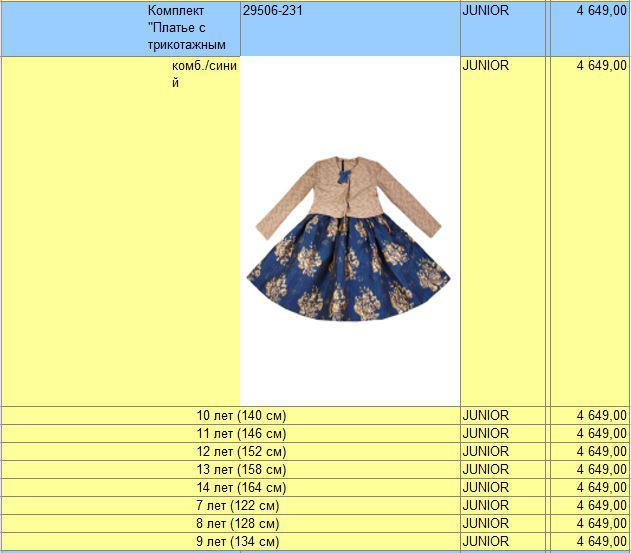Select the 12 лет (152 см) size cell

241,452
